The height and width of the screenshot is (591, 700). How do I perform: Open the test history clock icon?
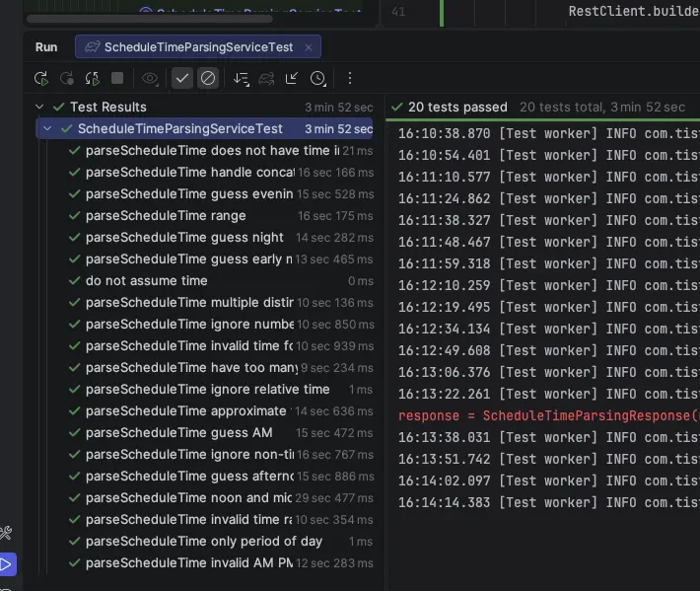pos(317,79)
